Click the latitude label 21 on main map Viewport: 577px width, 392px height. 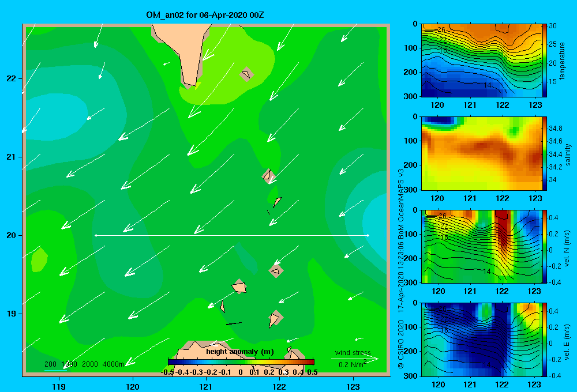pos(11,157)
